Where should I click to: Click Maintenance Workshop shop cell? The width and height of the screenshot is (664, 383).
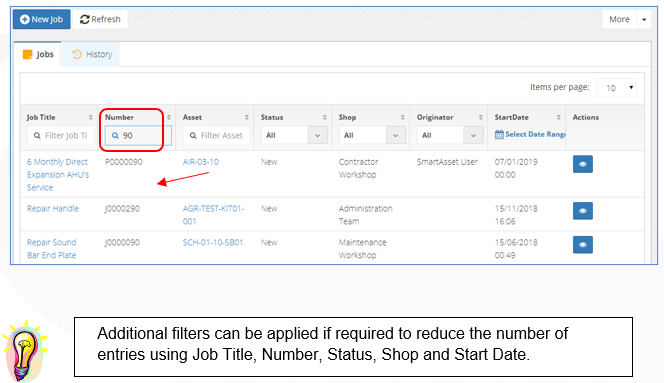click(362, 249)
